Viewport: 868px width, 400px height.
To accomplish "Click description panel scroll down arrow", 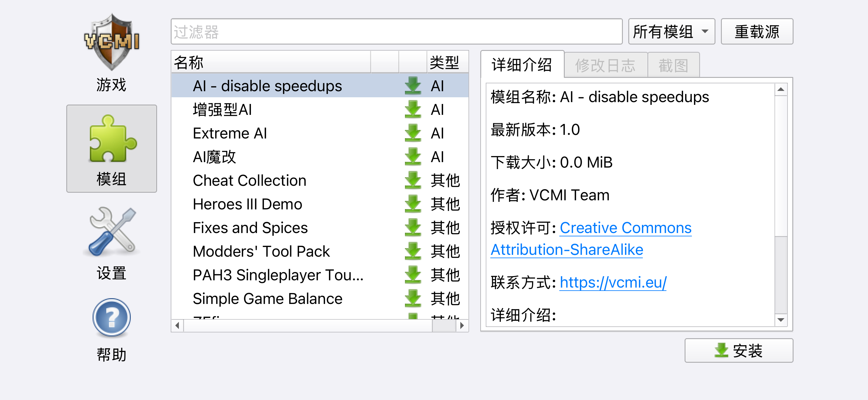I will tap(781, 319).
